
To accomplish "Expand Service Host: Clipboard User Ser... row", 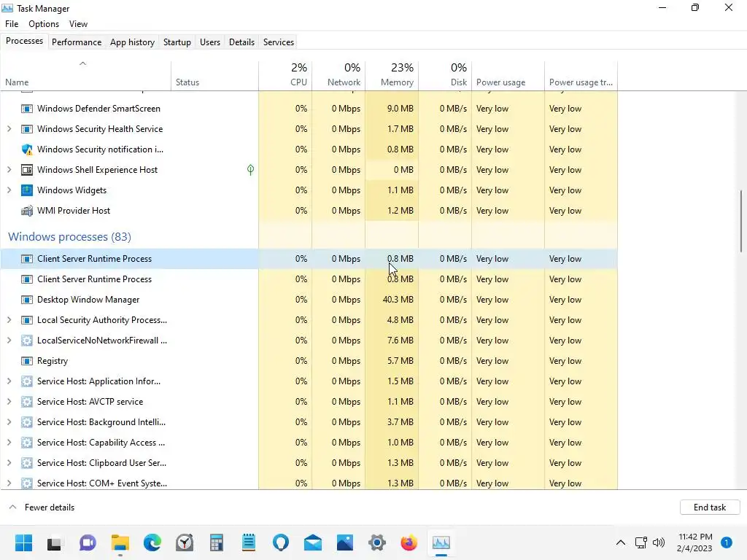I will coord(9,463).
